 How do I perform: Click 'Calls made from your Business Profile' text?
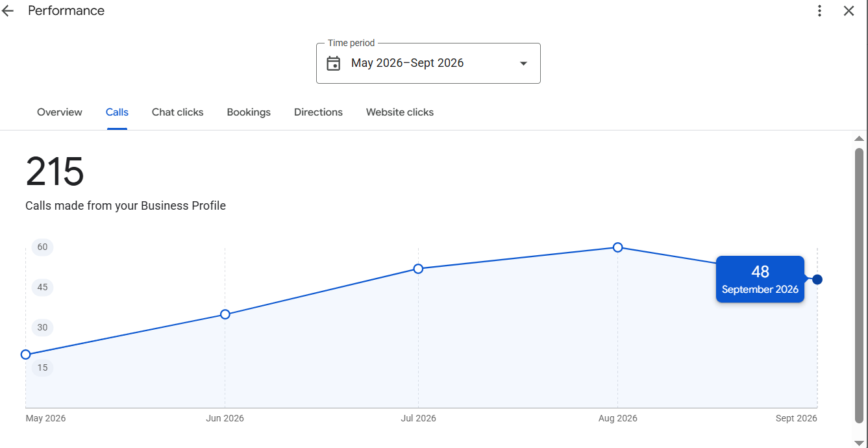(126, 206)
